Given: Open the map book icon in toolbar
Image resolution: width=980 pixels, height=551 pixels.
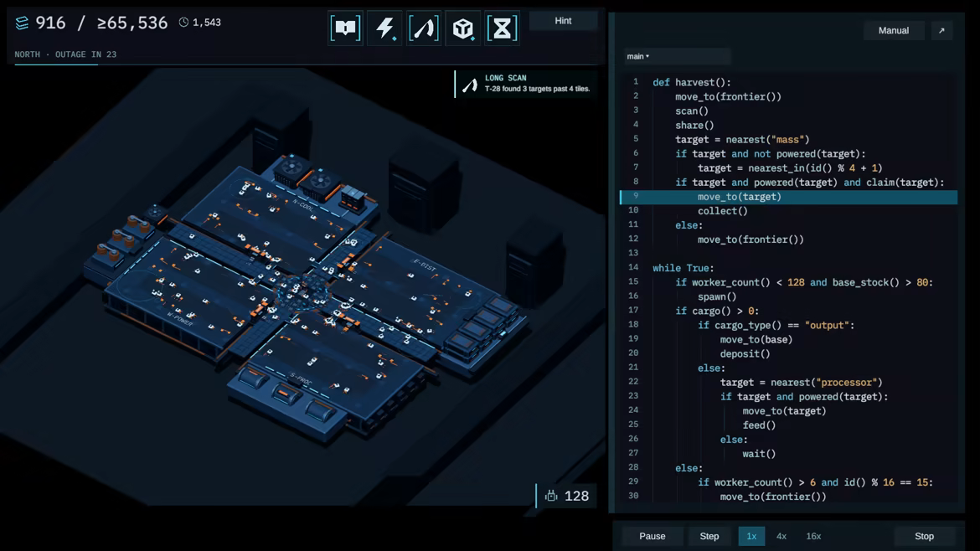Looking at the screenshot, I should (x=346, y=28).
